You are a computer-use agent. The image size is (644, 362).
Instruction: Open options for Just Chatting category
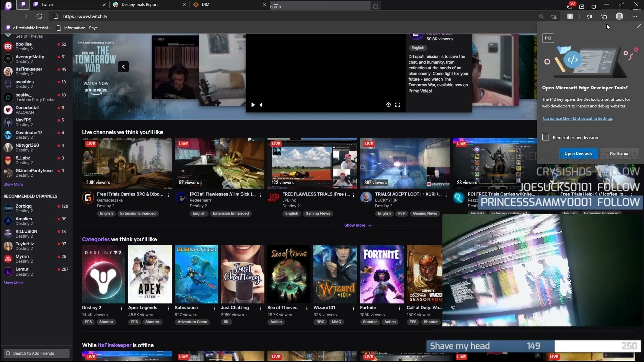click(x=261, y=308)
